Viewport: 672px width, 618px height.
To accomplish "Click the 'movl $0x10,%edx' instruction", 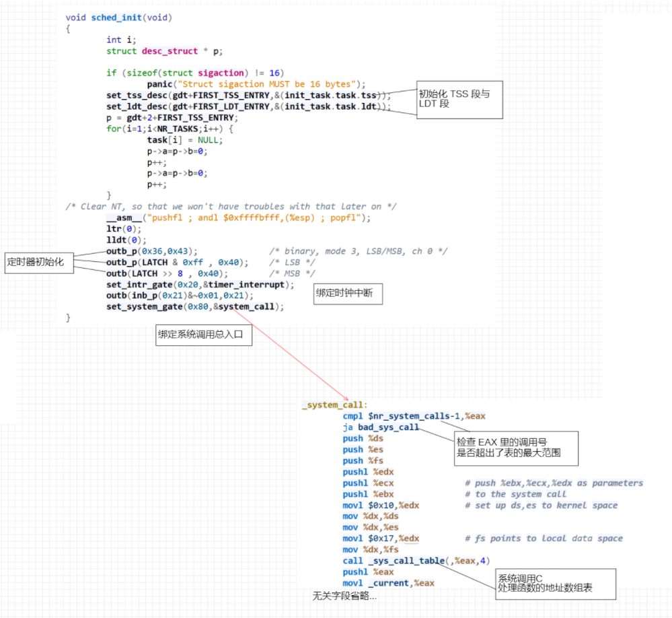I will tap(381, 505).
